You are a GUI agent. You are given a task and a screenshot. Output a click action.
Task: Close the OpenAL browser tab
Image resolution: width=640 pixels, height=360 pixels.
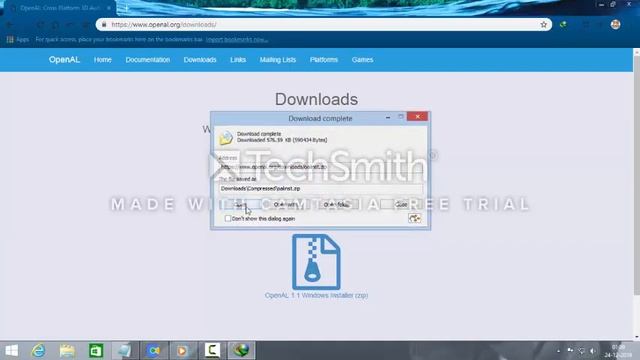[x=109, y=8]
